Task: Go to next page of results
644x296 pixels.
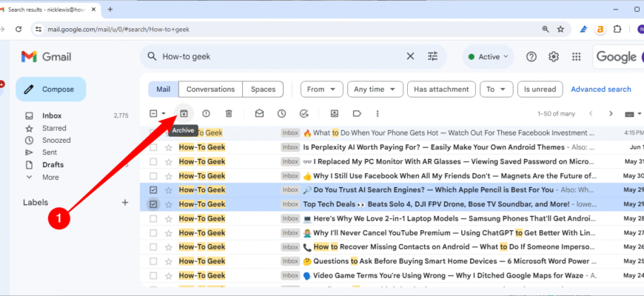Action: pyautogui.click(x=611, y=114)
